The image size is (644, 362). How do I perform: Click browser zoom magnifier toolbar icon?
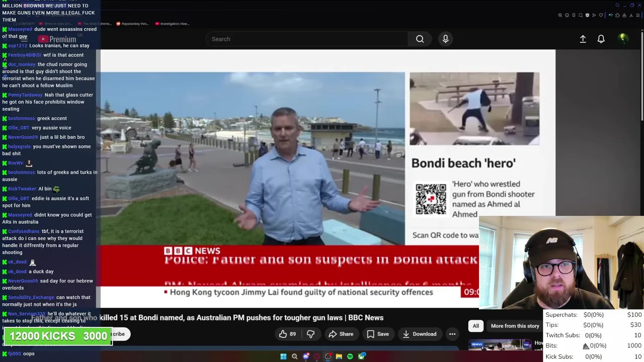point(560,15)
